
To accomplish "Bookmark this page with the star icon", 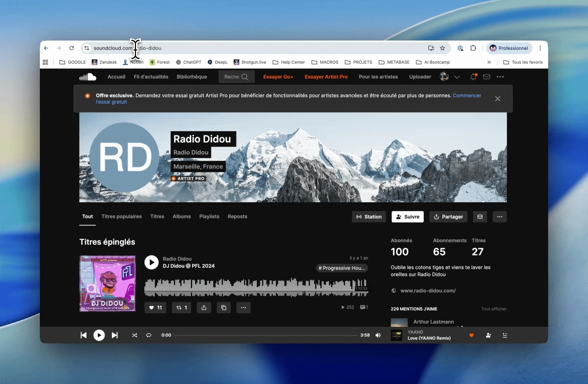I will 442,48.
